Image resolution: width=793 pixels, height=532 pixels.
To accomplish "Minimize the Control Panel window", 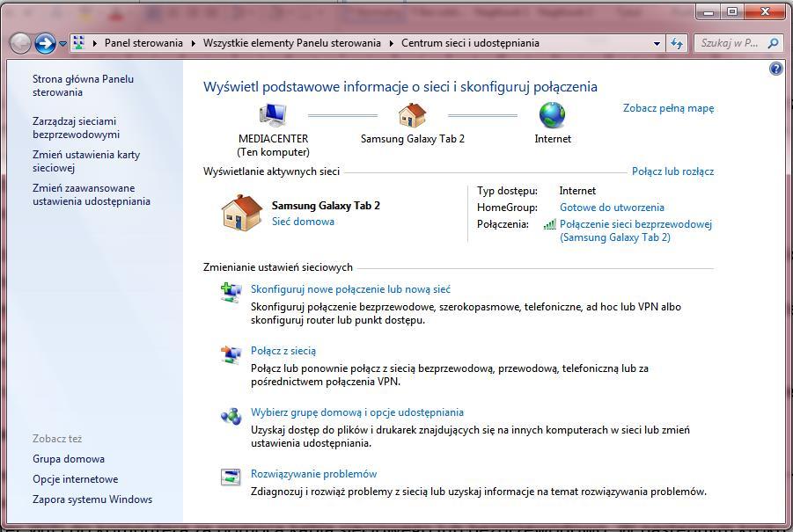I will 708,11.
